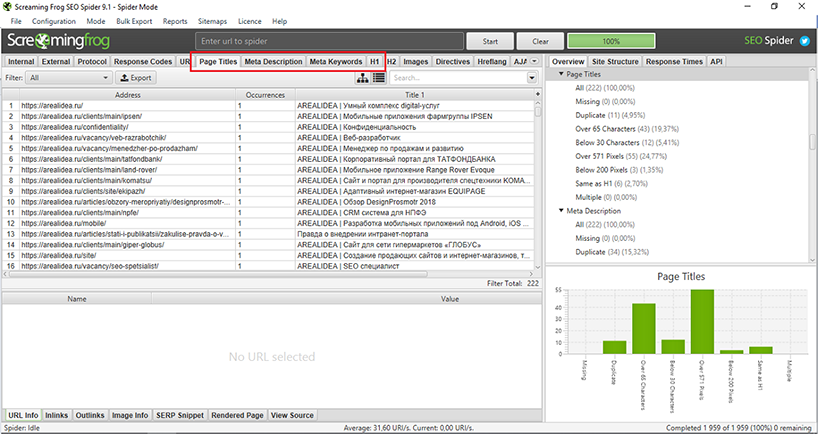Click the 100% crawl progress bar
The image size is (818, 434).
[611, 41]
